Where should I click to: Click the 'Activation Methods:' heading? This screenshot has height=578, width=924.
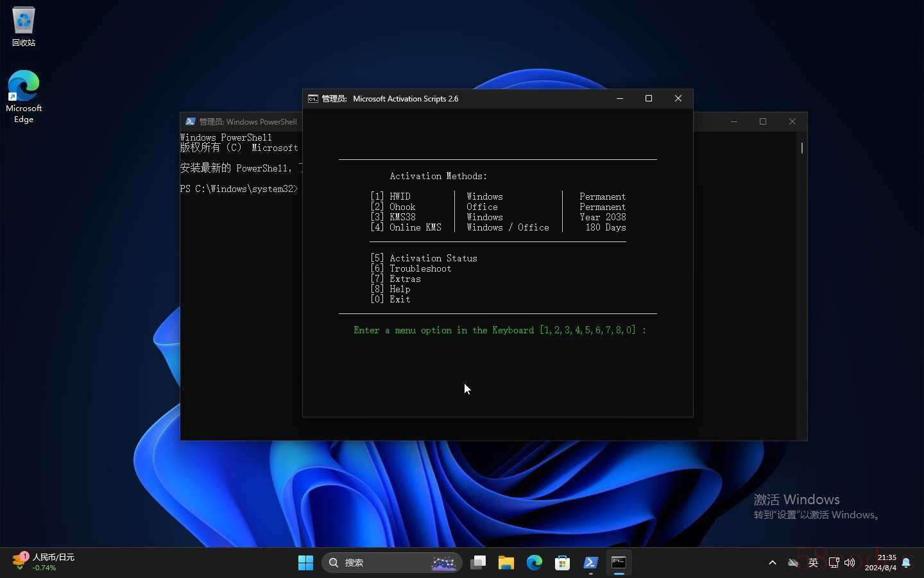tap(438, 176)
